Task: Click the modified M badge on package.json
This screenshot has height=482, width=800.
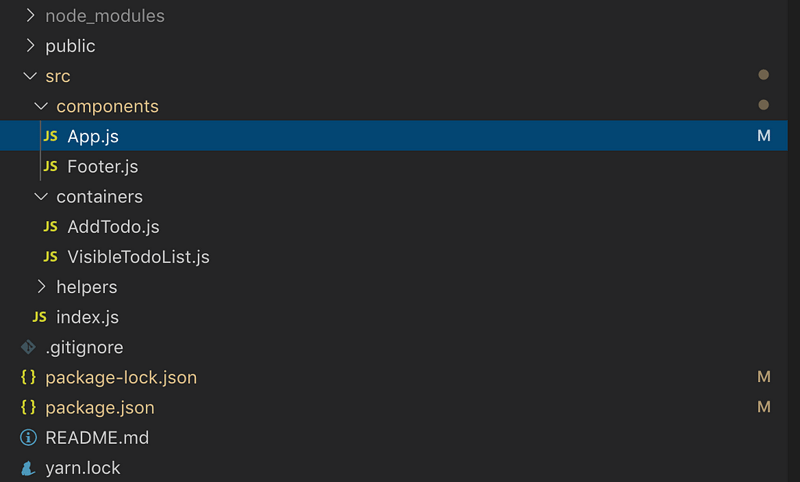Action: 764,407
